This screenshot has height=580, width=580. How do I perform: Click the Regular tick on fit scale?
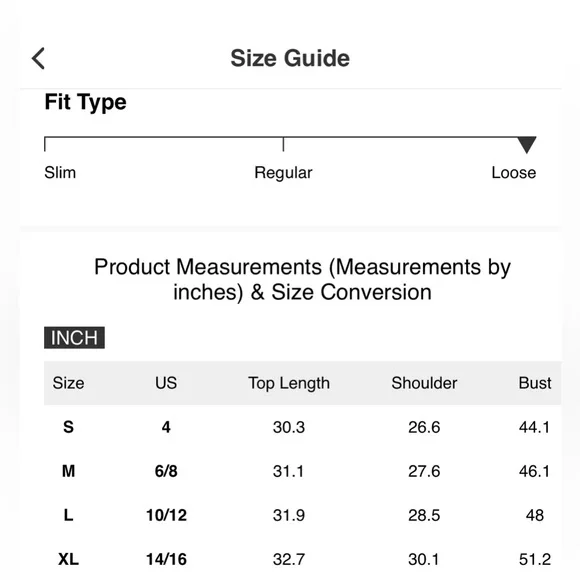click(283, 144)
